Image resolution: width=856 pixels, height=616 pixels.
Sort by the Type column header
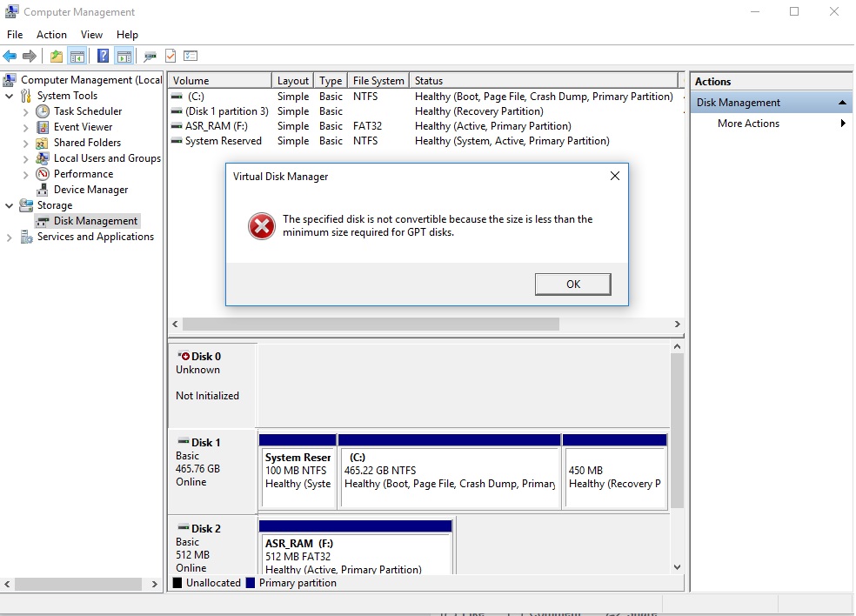(331, 80)
